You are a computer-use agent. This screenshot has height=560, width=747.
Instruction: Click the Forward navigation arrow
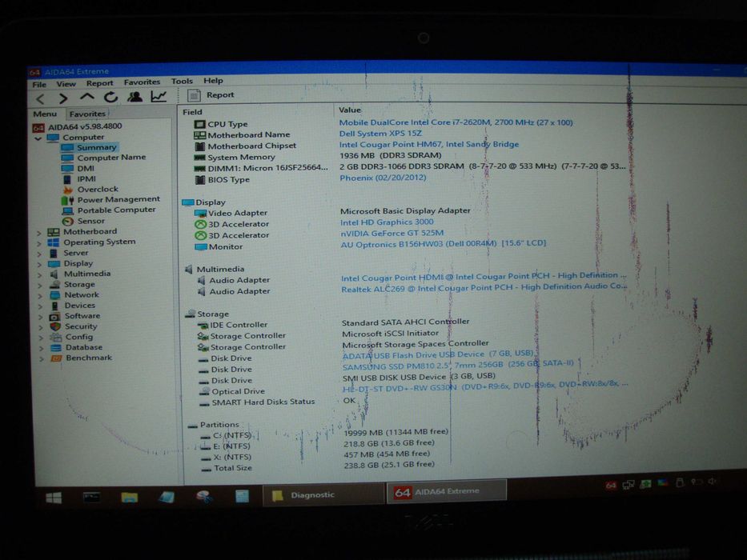click(62, 98)
